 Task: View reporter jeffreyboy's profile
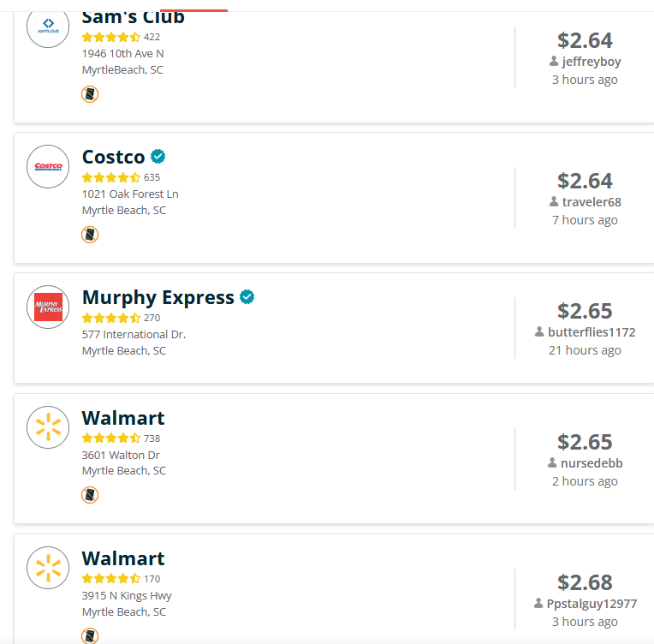coord(592,62)
